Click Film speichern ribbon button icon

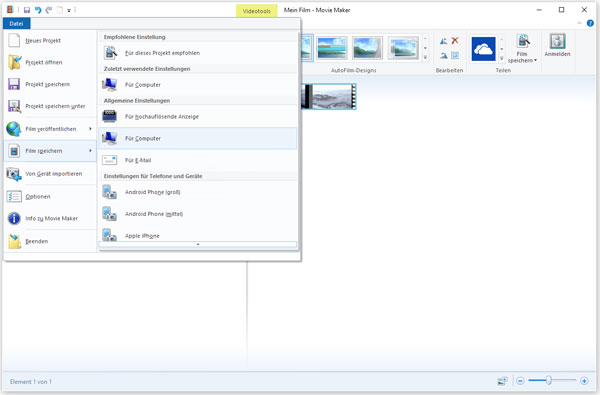(523, 41)
